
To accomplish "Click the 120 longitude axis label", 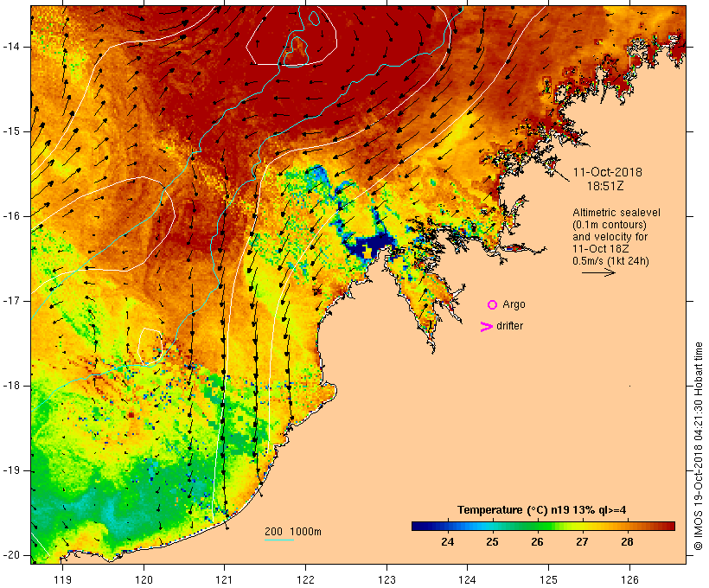I will click(x=144, y=580).
